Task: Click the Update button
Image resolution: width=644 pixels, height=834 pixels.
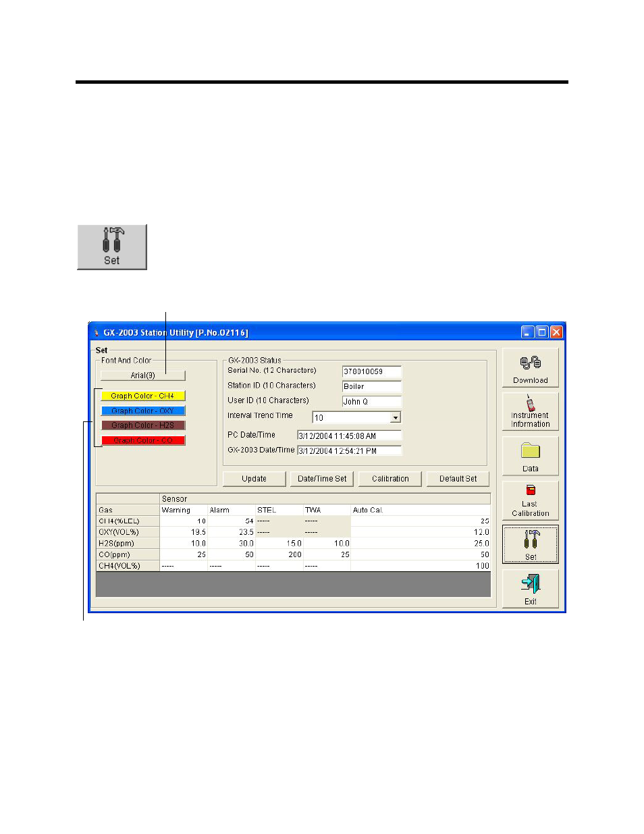Action: tap(254, 479)
